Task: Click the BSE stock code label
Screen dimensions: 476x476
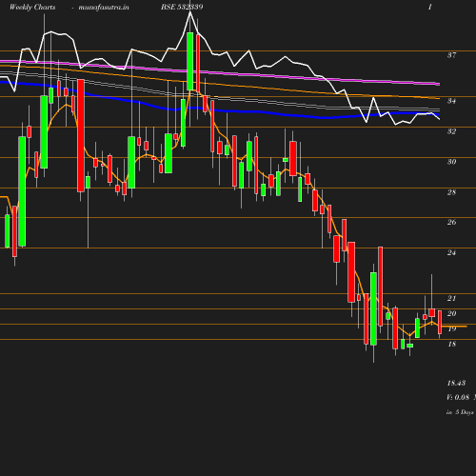Action: click(182, 7)
